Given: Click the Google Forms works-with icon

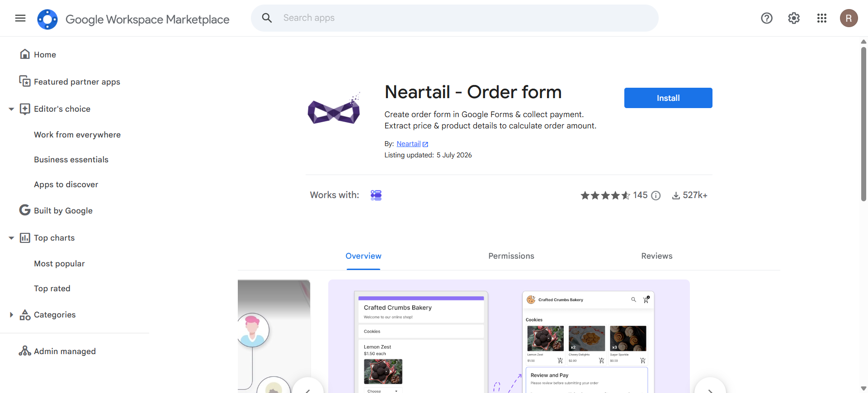Looking at the screenshot, I should tap(376, 195).
